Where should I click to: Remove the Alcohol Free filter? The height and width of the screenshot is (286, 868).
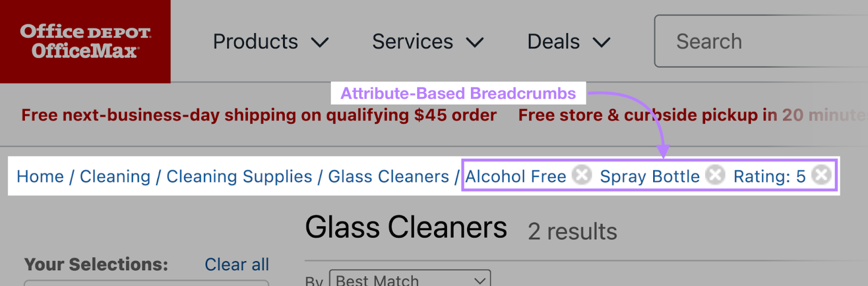point(582,175)
